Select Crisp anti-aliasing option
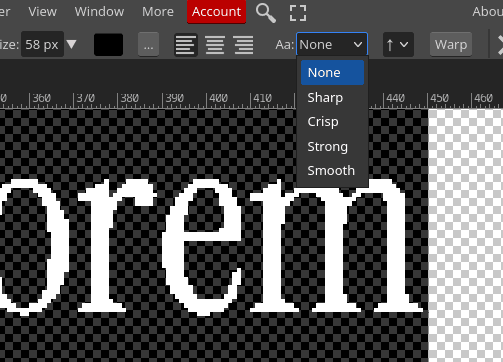Screen dimensions: 503x362 (x=332, y=122)
